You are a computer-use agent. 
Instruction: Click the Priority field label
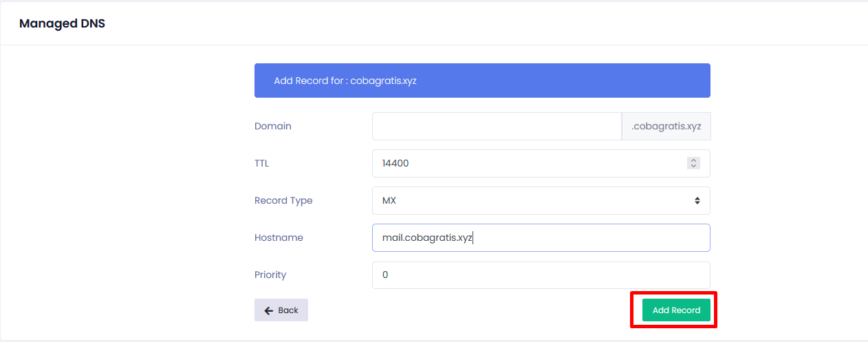click(270, 275)
